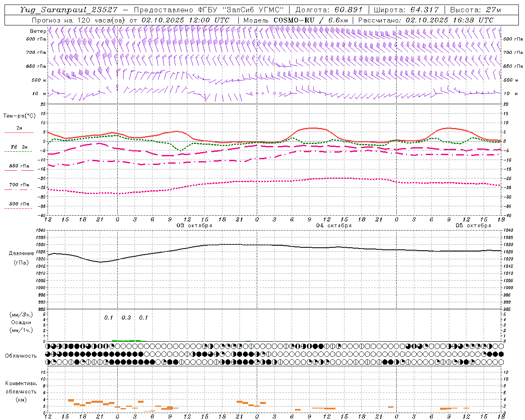
Task: Select the 'Долгота: 60.891' header value
Action: [329, 10]
